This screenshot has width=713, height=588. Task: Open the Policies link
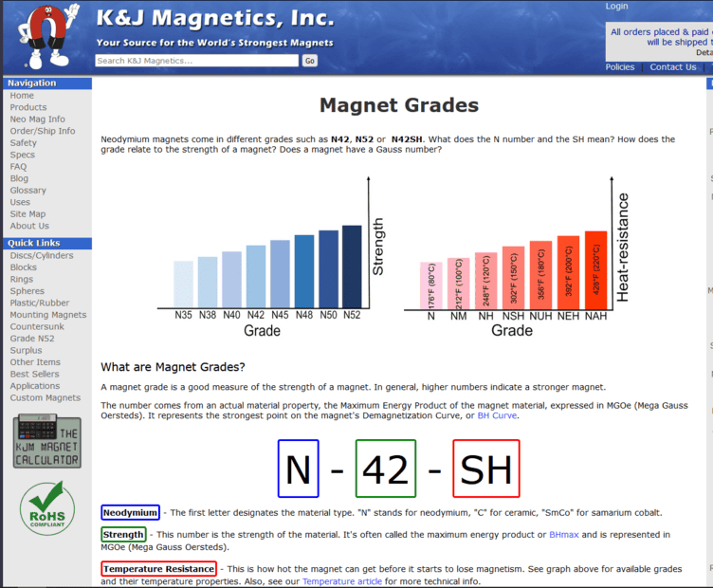[x=620, y=66]
